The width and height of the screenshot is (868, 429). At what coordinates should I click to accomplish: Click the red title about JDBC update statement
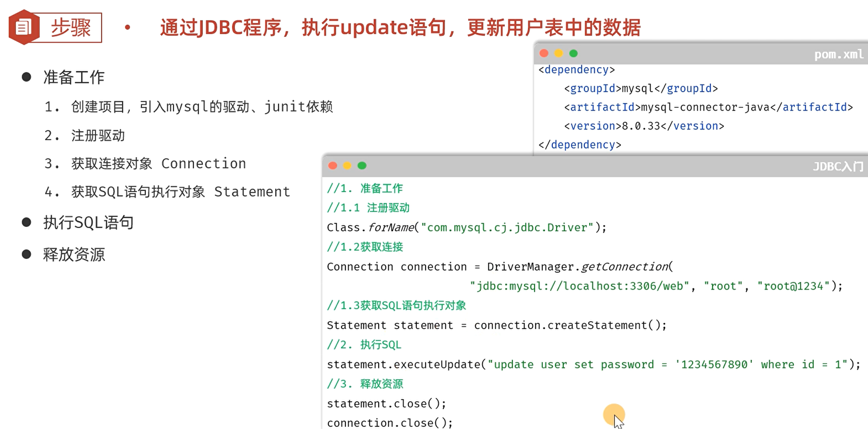point(400,27)
